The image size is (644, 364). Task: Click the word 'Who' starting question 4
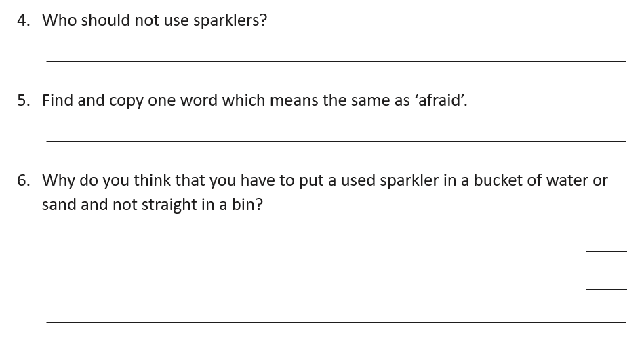point(59,20)
